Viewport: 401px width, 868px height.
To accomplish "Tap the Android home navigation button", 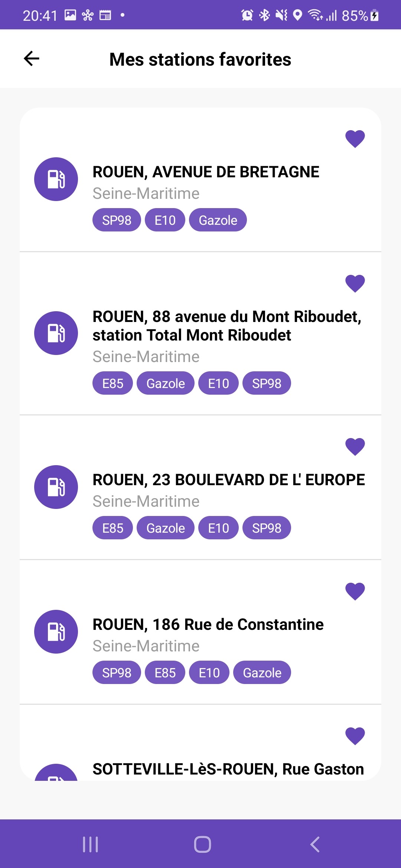I will click(202, 845).
